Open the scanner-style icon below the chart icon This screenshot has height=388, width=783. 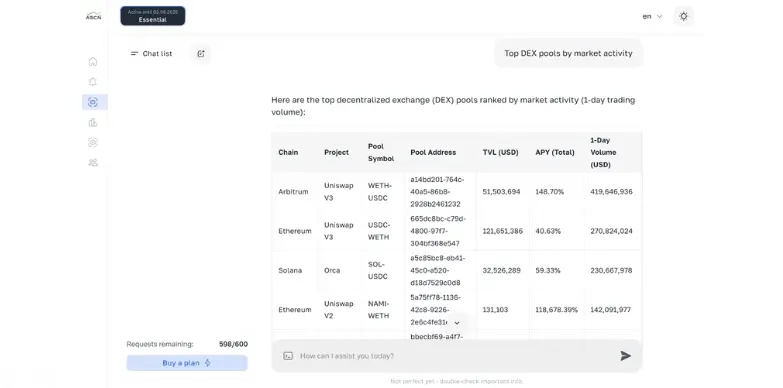(x=93, y=142)
